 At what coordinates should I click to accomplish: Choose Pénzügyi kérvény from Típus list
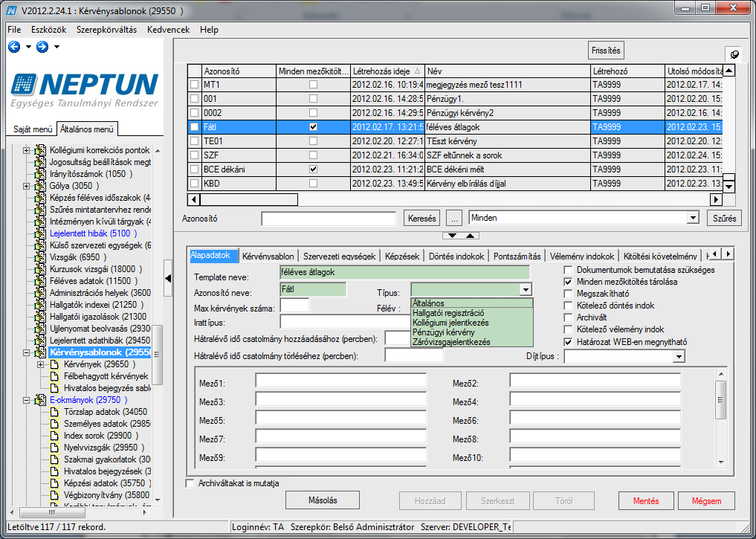[444, 332]
